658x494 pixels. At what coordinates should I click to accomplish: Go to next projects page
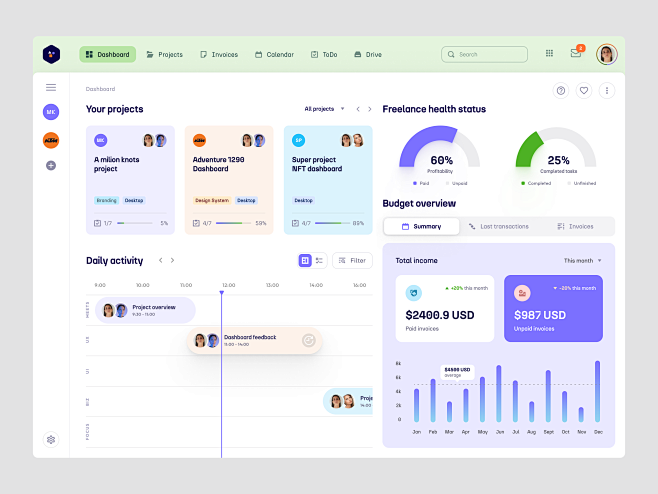[x=370, y=109]
